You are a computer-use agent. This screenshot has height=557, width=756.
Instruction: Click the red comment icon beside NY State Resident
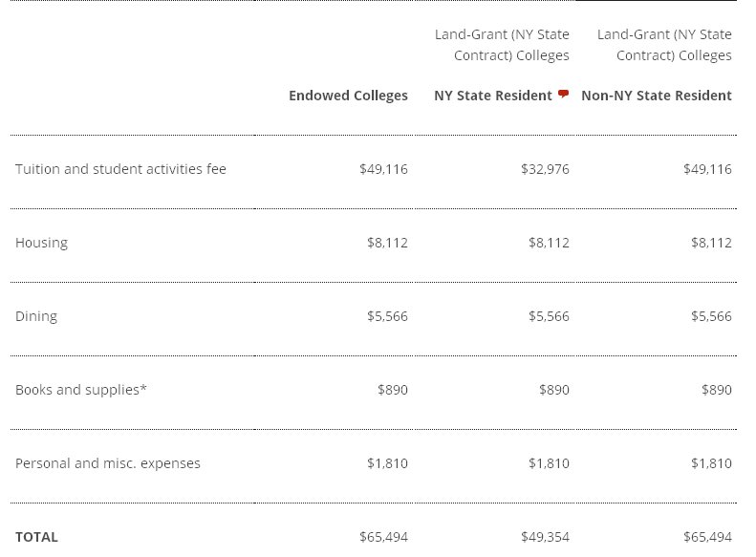click(563, 94)
